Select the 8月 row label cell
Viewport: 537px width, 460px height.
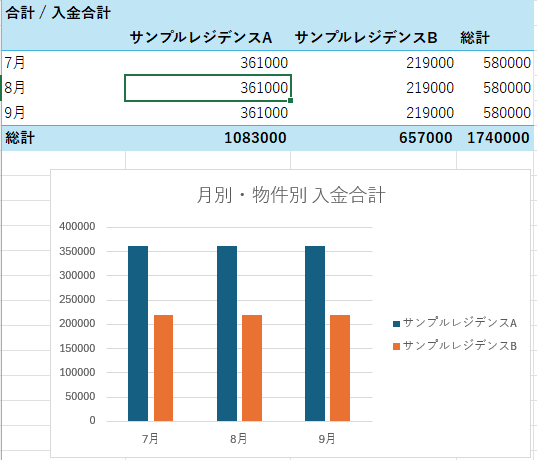(x=63, y=88)
